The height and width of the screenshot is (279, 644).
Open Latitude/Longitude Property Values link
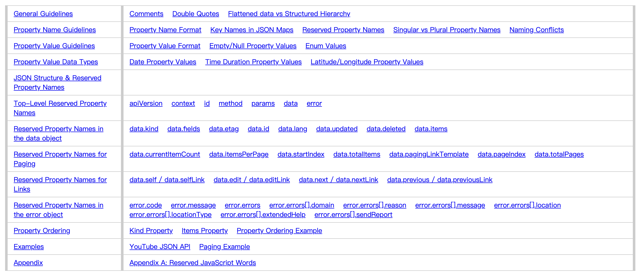[367, 62]
